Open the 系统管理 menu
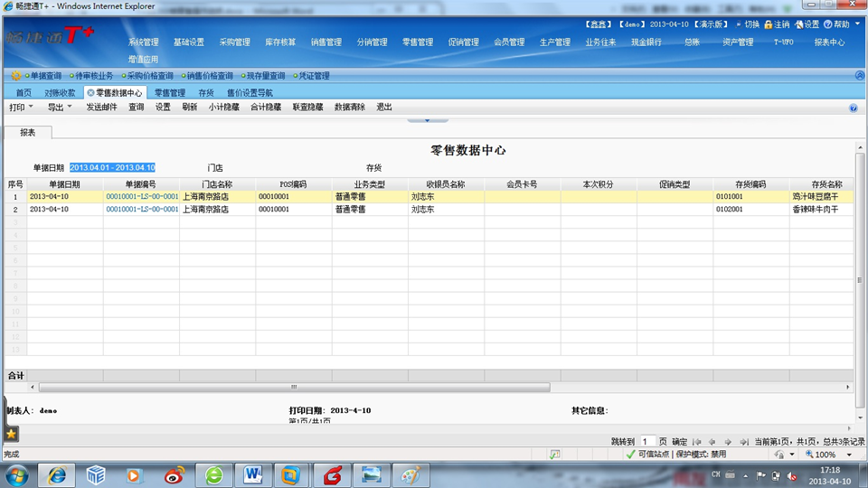The image size is (868, 488). (x=144, y=42)
